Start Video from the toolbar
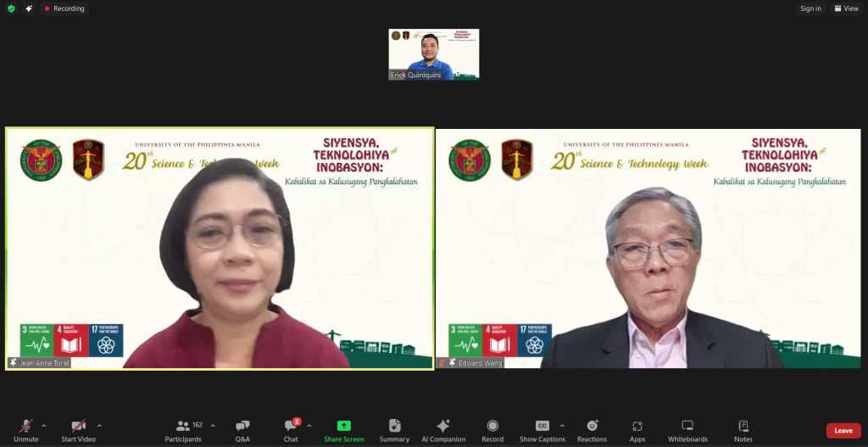 (78, 430)
